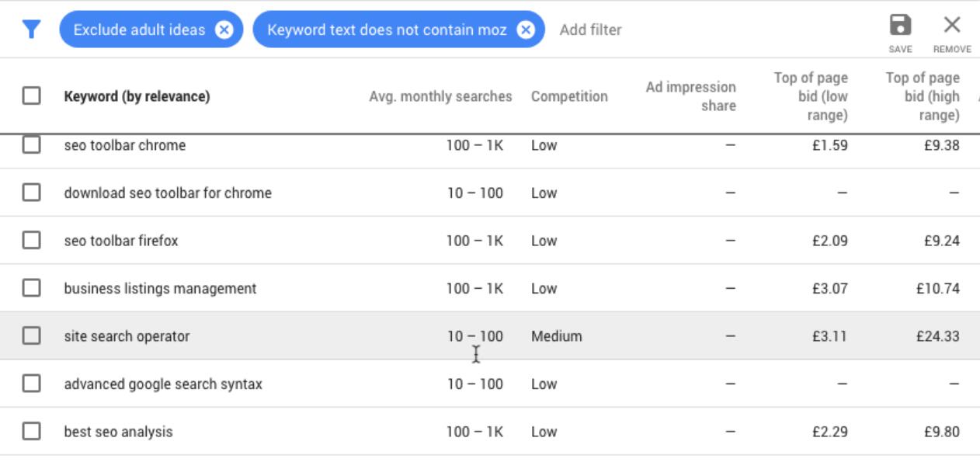Click the Remove filters X icon
This screenshot has height=469, width=980.
(952, 33)
